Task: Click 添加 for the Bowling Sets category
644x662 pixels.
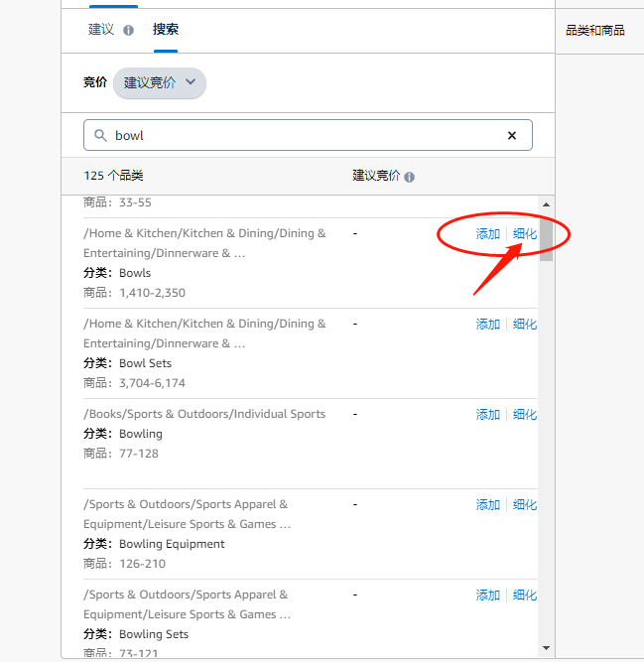Action: pyautogui.click(x=488, y=596)
